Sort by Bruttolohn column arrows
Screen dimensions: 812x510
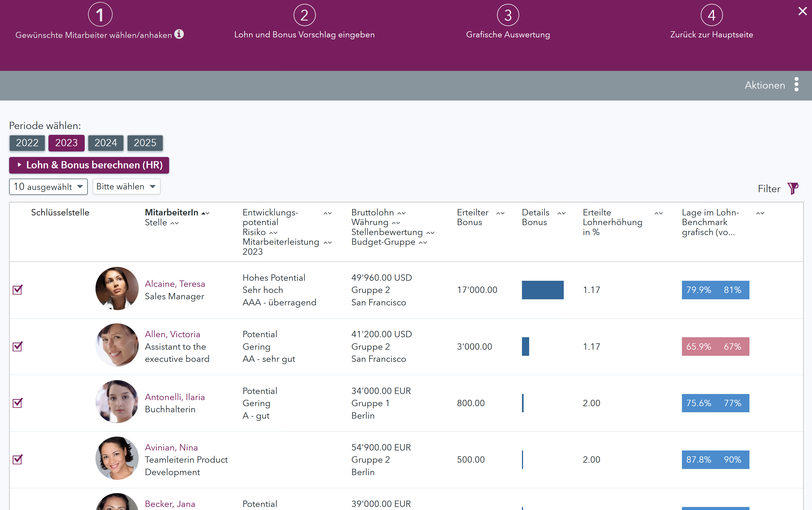402,213
